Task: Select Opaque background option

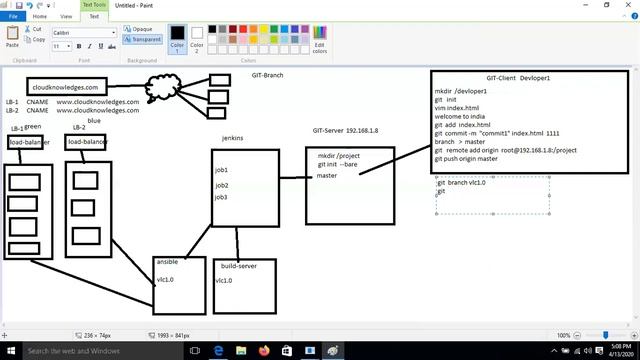Action: (138, 29)
